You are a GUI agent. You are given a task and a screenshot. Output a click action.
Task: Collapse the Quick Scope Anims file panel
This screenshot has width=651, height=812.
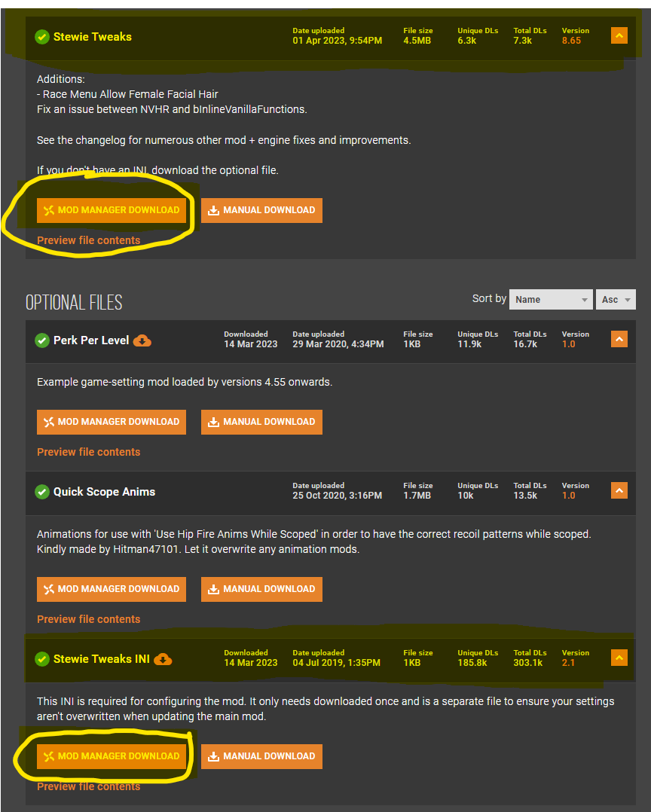click(x=619, y=490)
